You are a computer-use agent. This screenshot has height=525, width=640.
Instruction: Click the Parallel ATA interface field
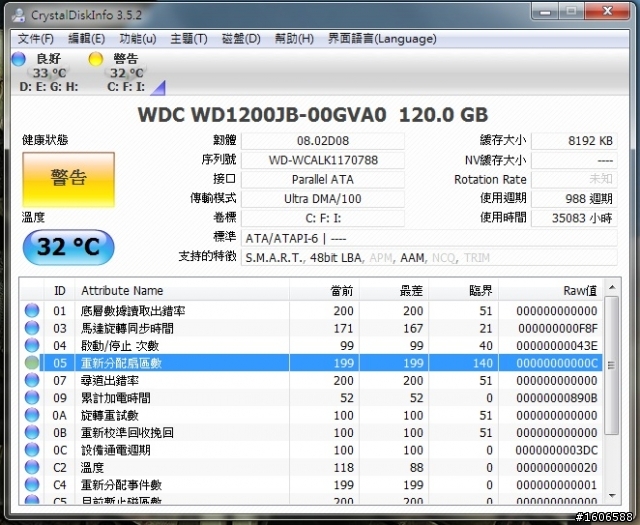(323, 180)
